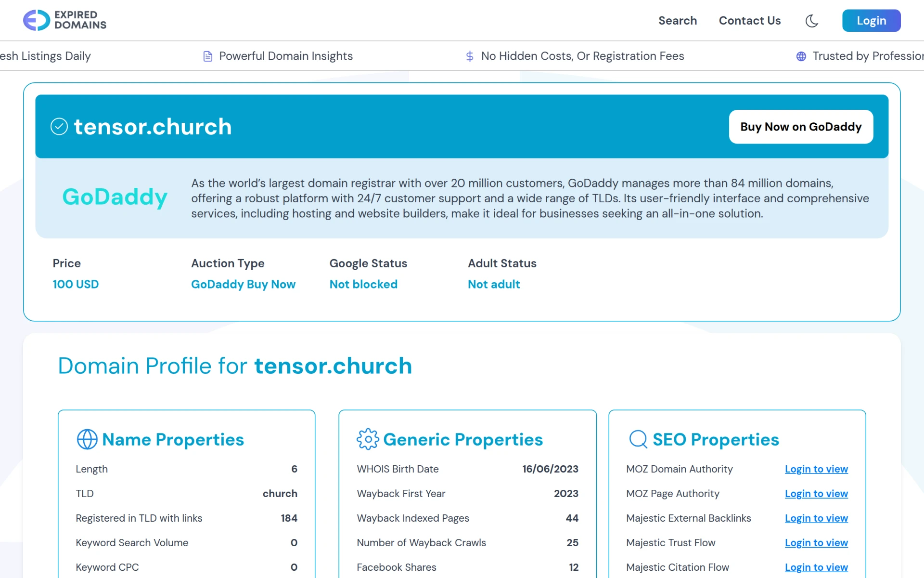The image size is (924, 578).
Task: Click the Wayback First Year value 2023
Action: point(566,494)
